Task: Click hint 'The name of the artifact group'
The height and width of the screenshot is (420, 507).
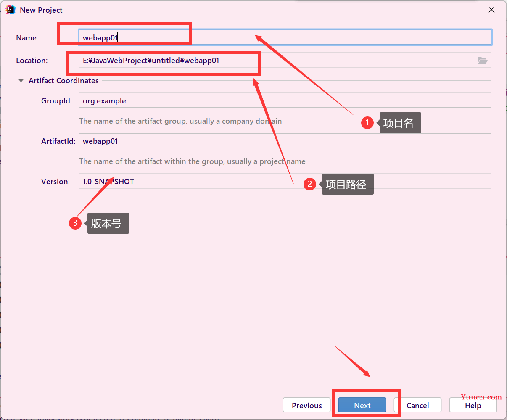Action: (180, 121)
